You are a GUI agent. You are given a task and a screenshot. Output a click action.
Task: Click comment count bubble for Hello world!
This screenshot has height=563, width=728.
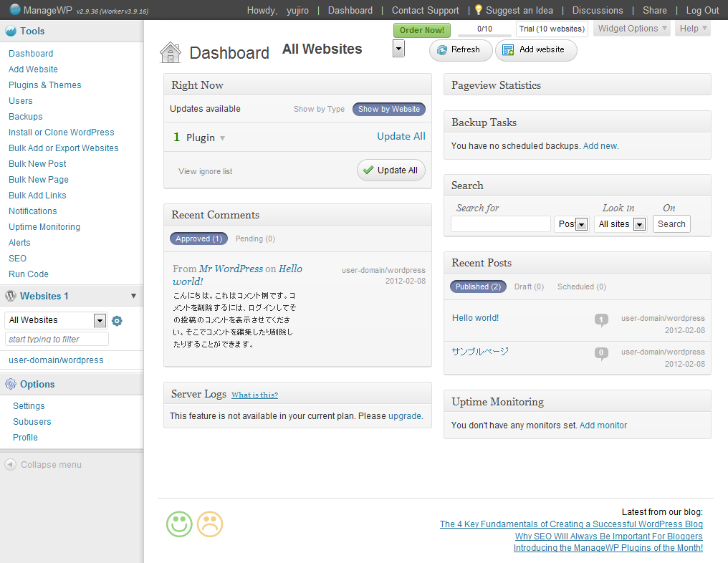601,319
